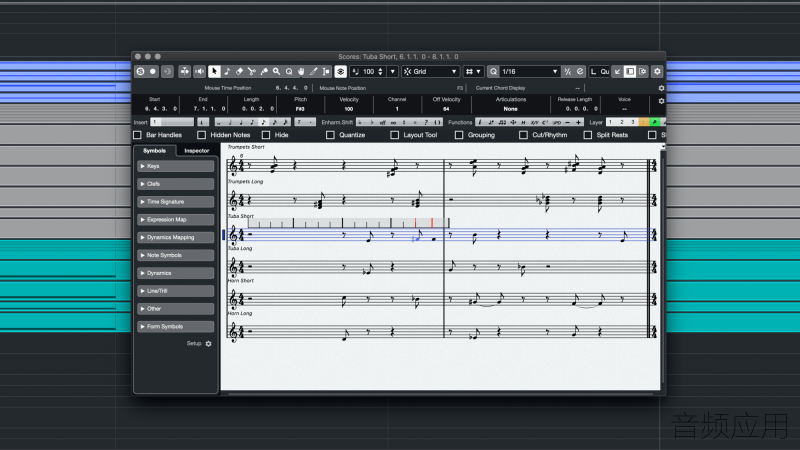Open status line setup gear
Image resolution: width=800 pixels, height=450 pixels.
(x=661, y=88)
